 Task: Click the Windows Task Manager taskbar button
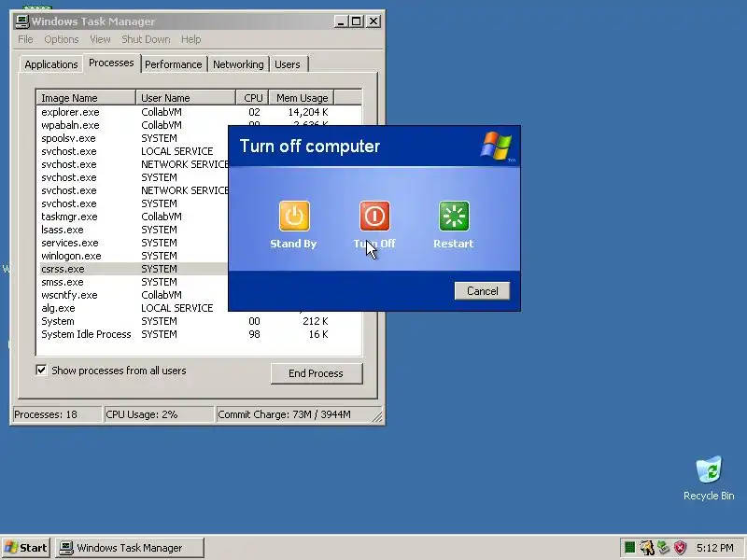point(130,548)
